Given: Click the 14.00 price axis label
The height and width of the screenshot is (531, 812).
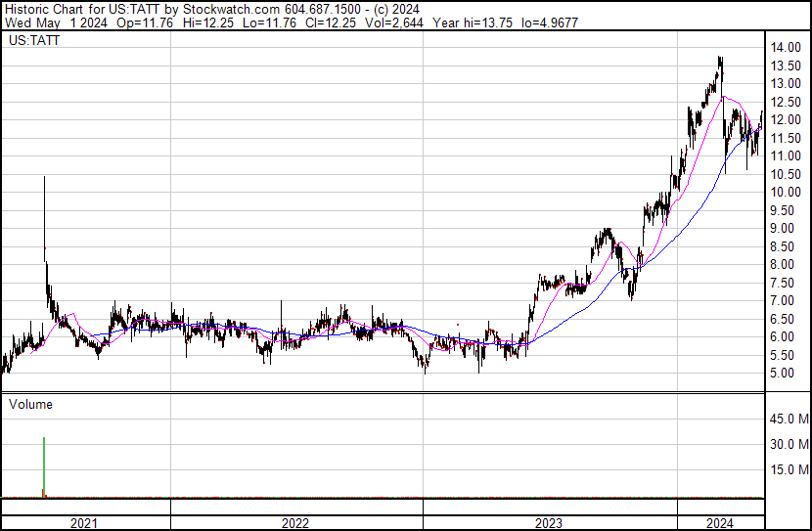Looking at the screenshot, I should (x=785, y=48).
